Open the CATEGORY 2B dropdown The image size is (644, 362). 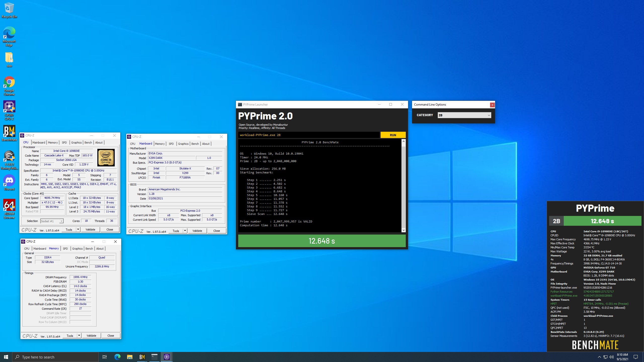coord(464,115)
